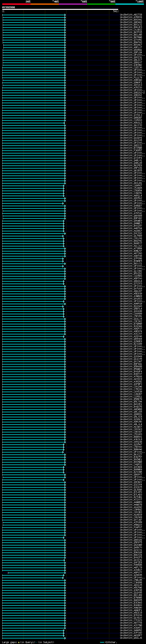Screen dimensions: 146x644
Task: Select hit label UniRef100_Q1GLI4
Action: [131, 319]
